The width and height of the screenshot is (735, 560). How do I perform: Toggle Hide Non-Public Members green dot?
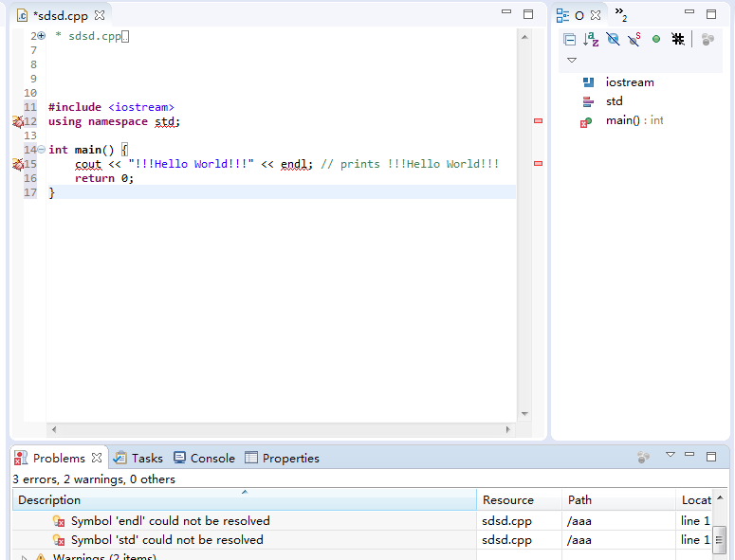pos(656,40)
